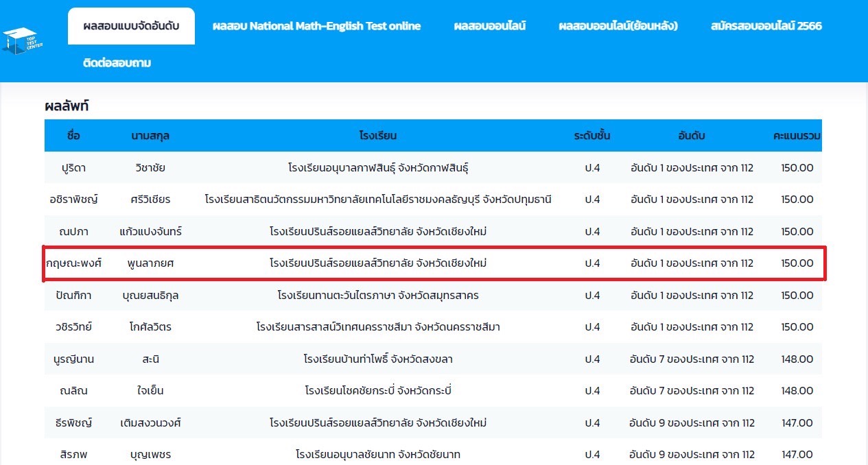Click the school name in ธีรพิชญ์'s row
Screen dimensions: 868x465
378,422
